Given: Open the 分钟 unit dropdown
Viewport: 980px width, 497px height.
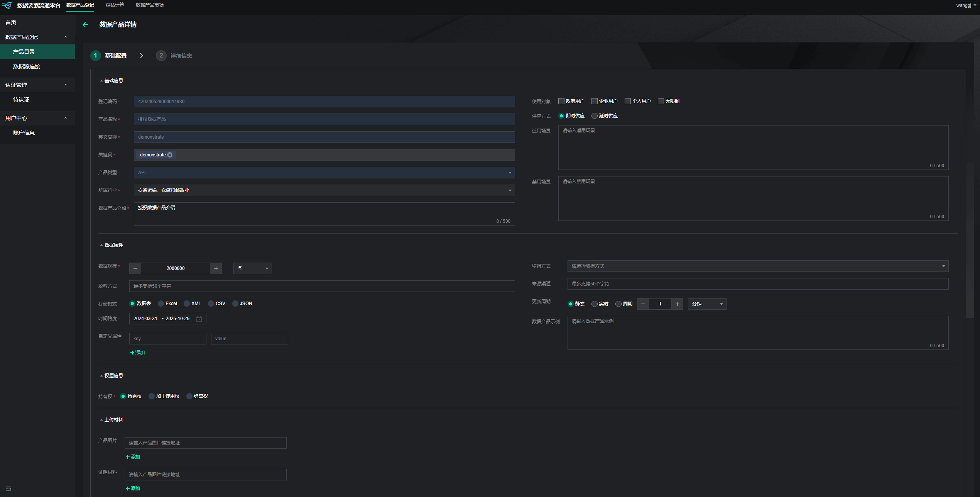Looking at the screenshot, I should pos(706,304).
